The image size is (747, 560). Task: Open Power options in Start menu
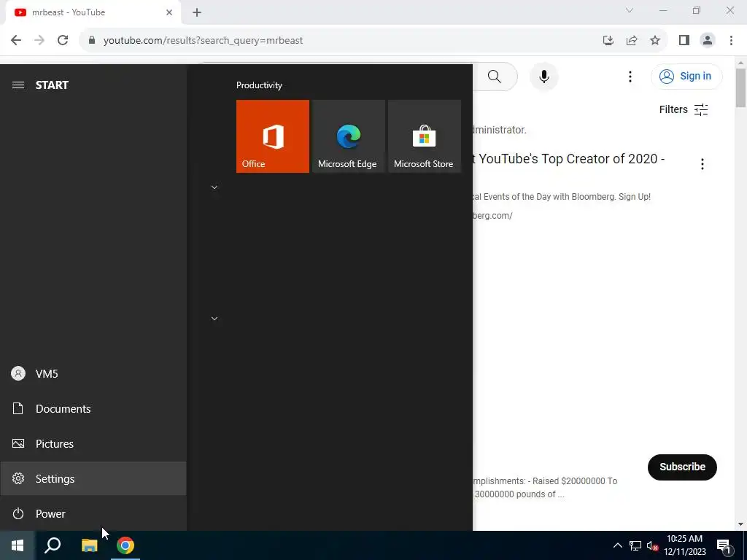pos(93,514)
